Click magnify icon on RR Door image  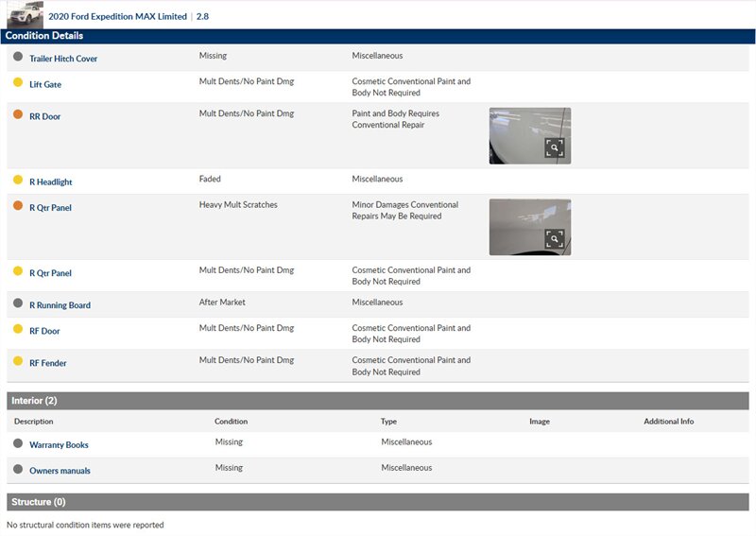pyautogui.click(x=554, y=147)
